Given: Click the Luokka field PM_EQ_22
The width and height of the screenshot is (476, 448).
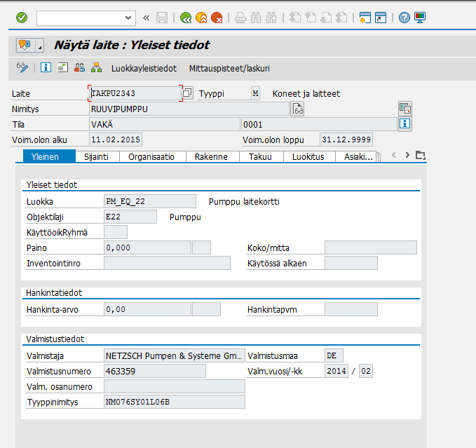Looking at the screenshot, I should [x=149, y=201].
